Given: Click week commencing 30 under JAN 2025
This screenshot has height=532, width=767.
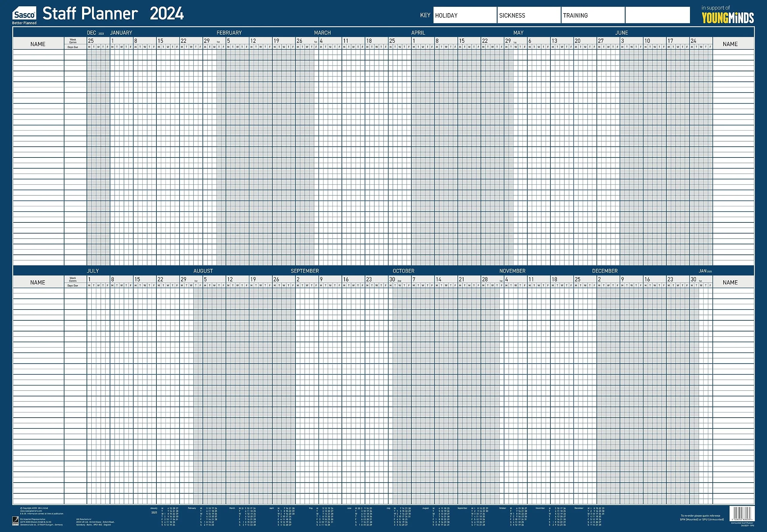Looking at the screenshot, I should tap(693, 279).
